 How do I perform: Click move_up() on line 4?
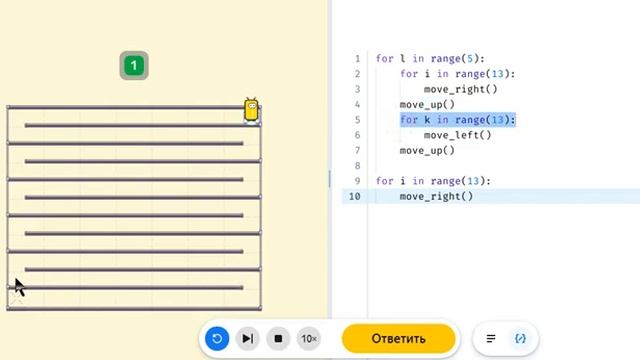[427, 104]
